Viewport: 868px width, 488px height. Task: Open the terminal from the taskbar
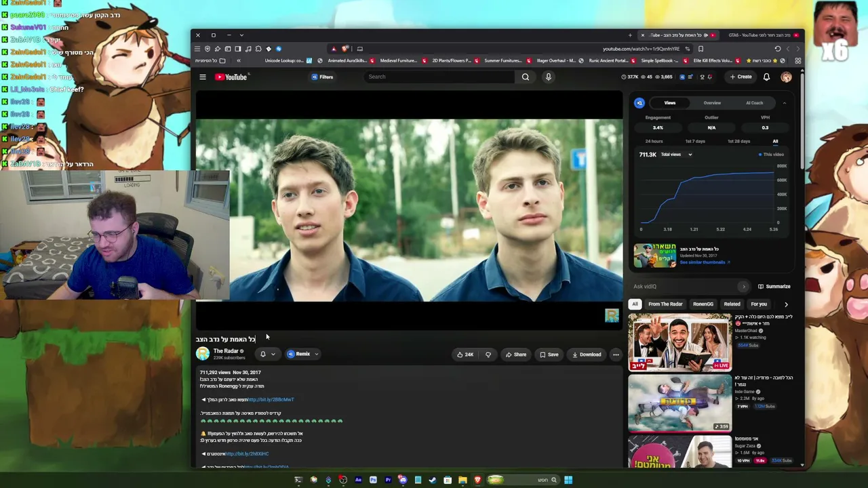click(298, 480)
